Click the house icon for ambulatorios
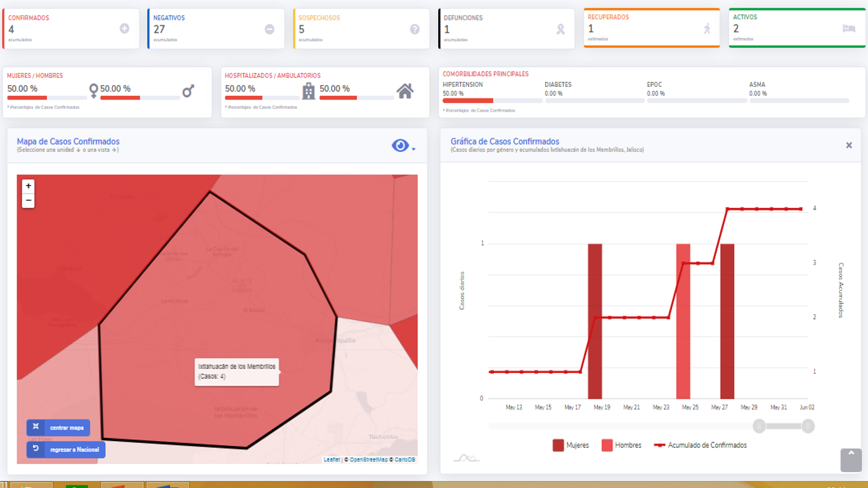Image resolution: width=868 pixels, height=488 pixels. click(405, 91)
